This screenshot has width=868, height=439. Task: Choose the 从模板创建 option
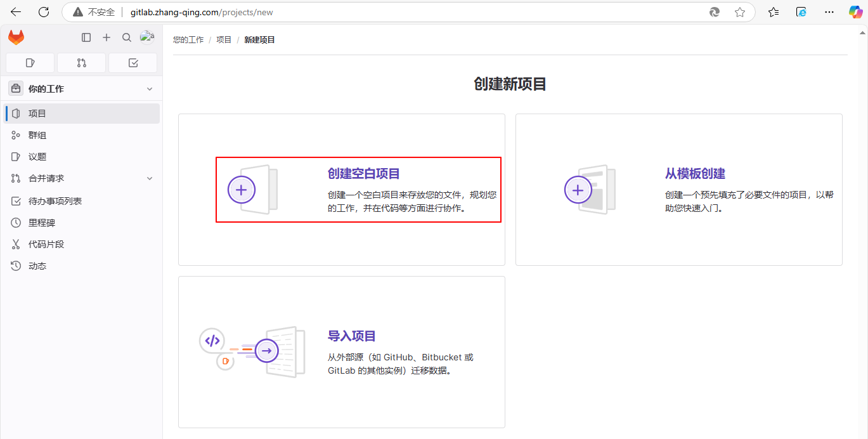[x=694, y=174]
